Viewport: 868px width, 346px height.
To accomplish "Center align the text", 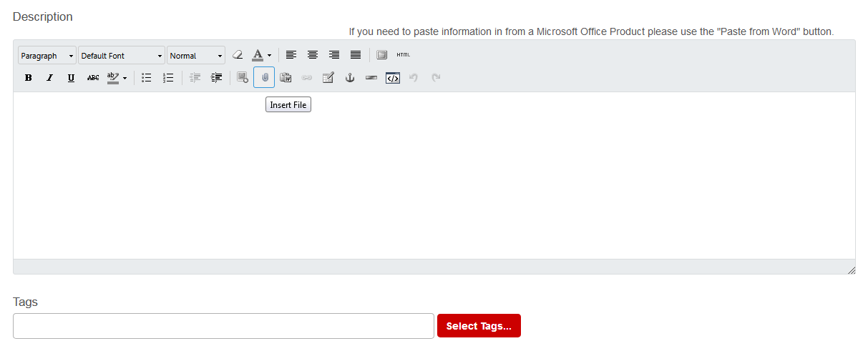I will pyautogui.click(x=313, y=55).
